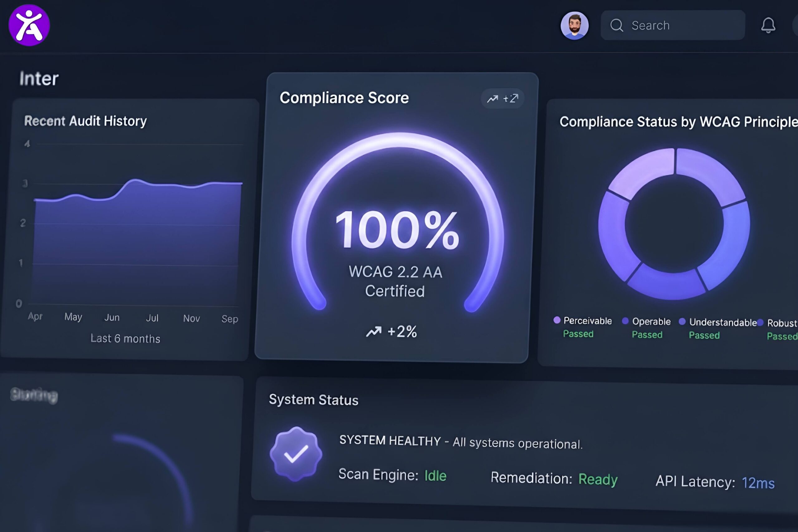Select the May label on chart axis
This screenshot has width=798, height=532.
tap(73, 317)
